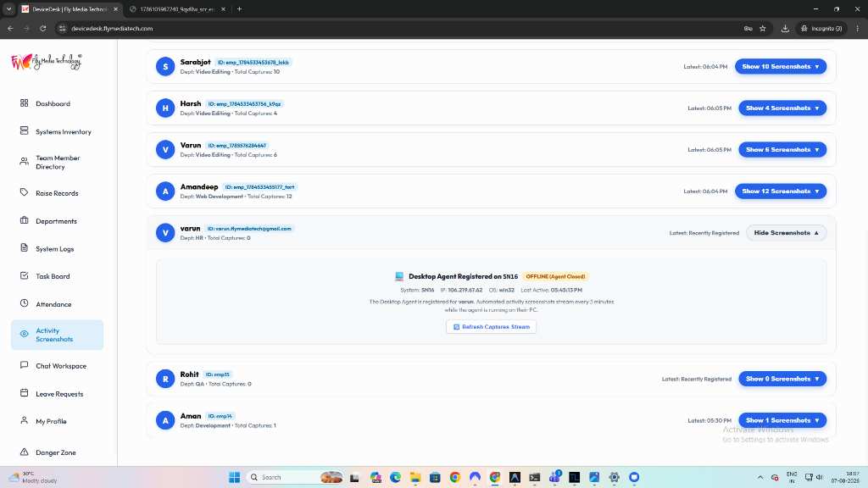The width and height of the screenshot is (868, 488).
Task: Bookmark this page with star icon
Action: [763, 28]
